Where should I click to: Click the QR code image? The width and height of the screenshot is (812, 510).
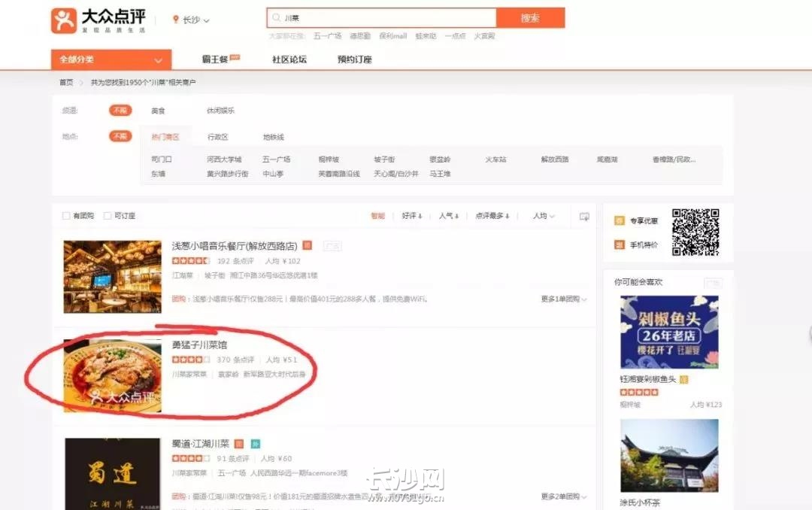(x=695, y=232)
